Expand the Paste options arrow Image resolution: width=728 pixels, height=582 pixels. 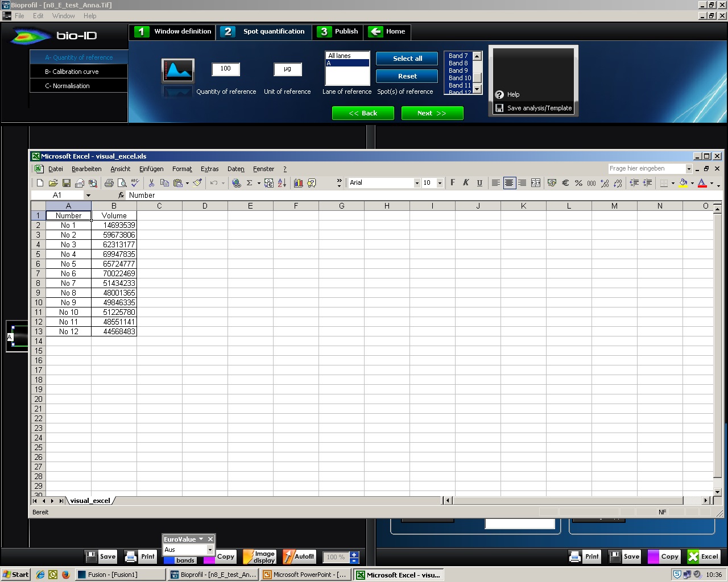[x=187, y=183]
